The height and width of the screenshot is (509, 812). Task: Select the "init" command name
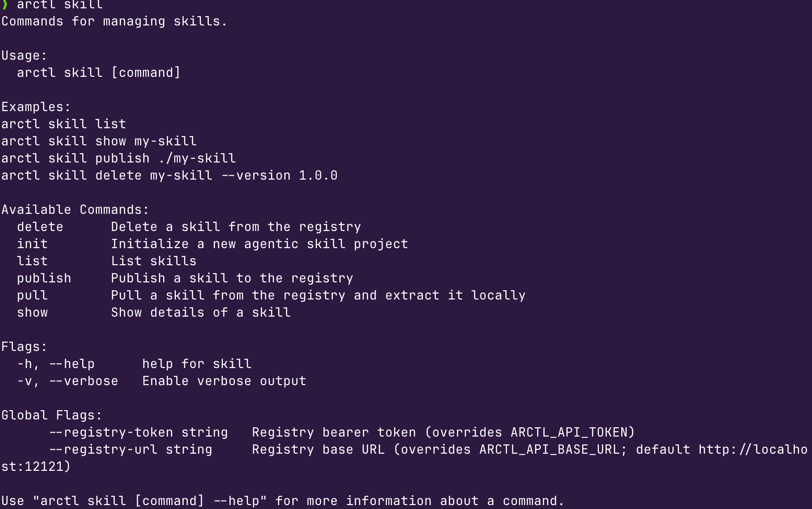pos(32,244)
